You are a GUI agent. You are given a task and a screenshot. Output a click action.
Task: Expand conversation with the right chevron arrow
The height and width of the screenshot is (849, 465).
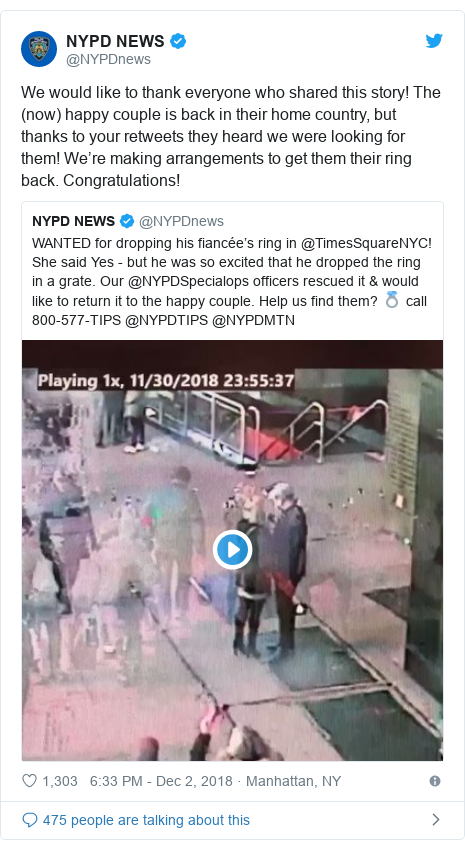436,820
